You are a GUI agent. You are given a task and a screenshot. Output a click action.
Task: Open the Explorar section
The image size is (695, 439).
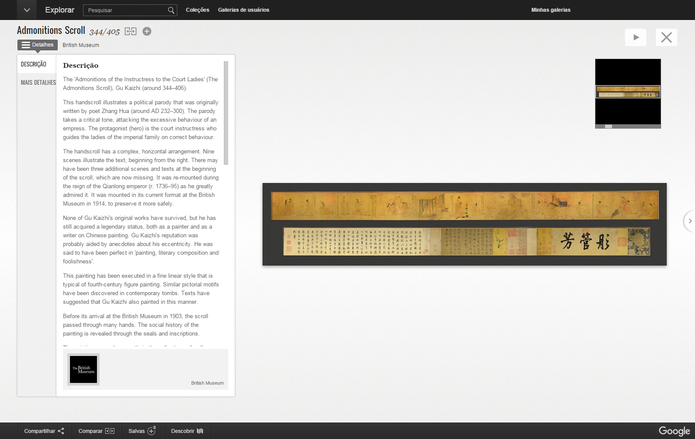pyautogui.click(x=59, y=10)
